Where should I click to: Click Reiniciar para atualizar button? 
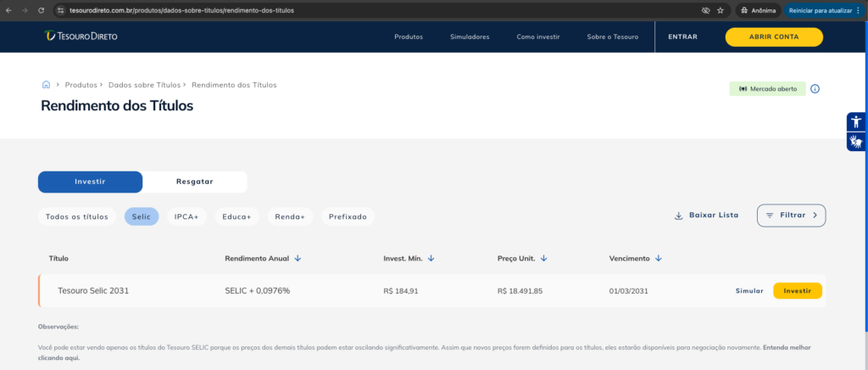[824, 10]
